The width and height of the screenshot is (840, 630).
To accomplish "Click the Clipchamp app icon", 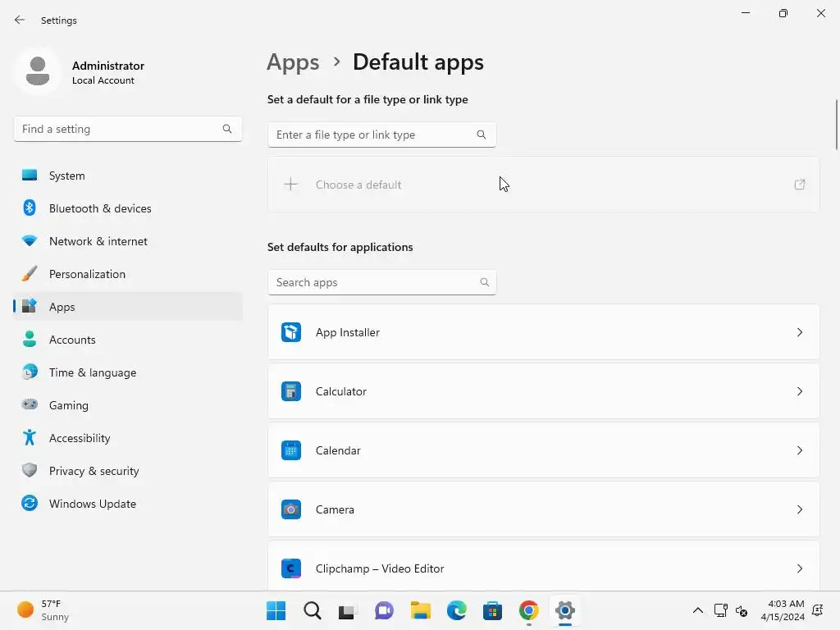I will pyautogui.click(x=291, y=568).
